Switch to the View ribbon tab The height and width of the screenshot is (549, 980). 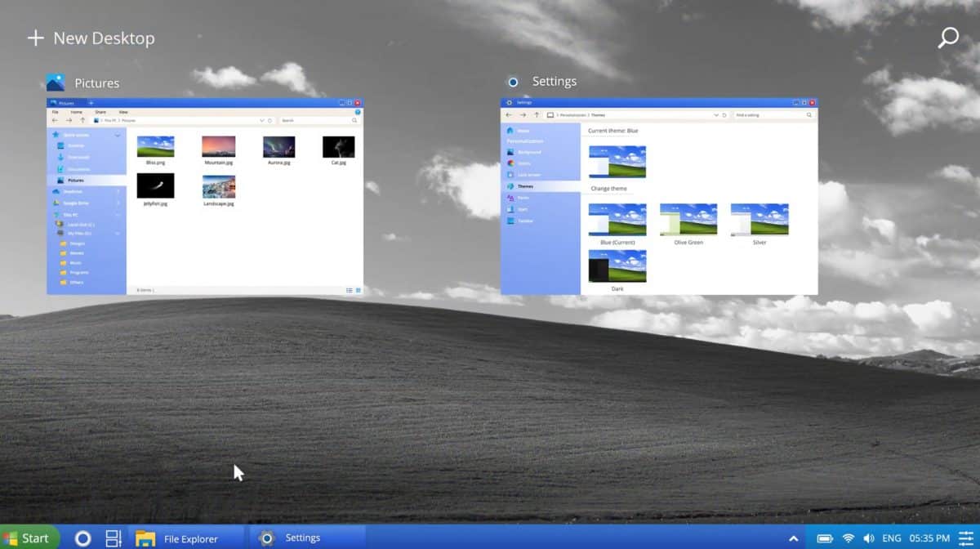[123, 112]
